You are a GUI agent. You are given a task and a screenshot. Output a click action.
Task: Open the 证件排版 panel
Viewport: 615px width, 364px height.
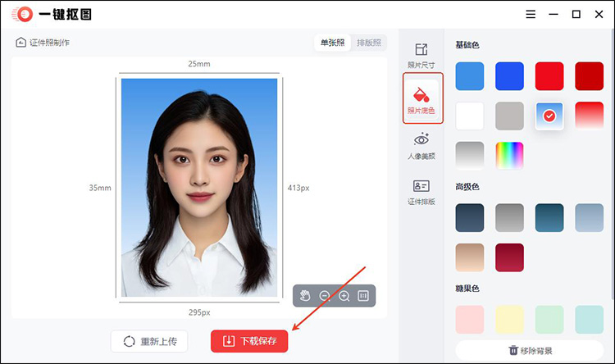[x=421, y=192]
